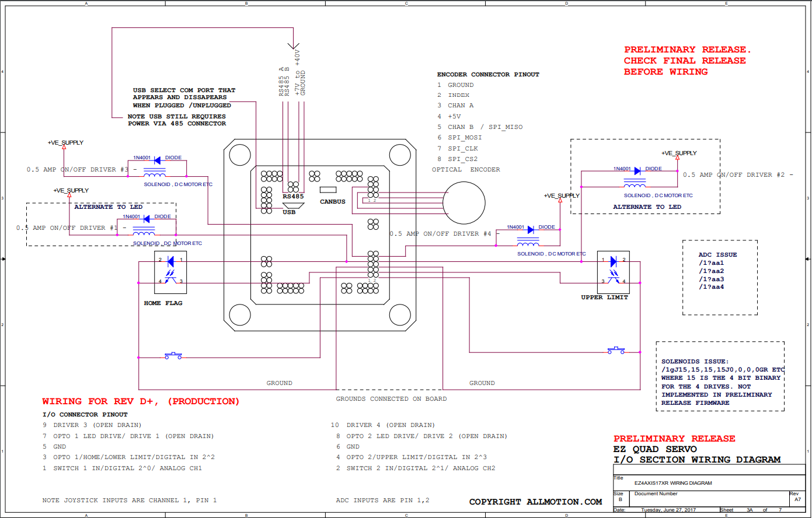812x518 pixels.
Task: Select the UPPER LIMIT opto-sensor symbol
Action: [x=614, y=272]
